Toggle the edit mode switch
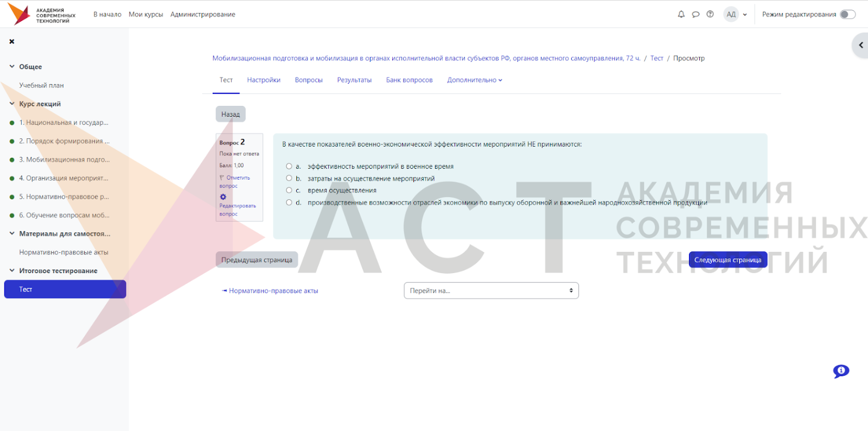Screen dimensions: 868x431 pos(847,15)
